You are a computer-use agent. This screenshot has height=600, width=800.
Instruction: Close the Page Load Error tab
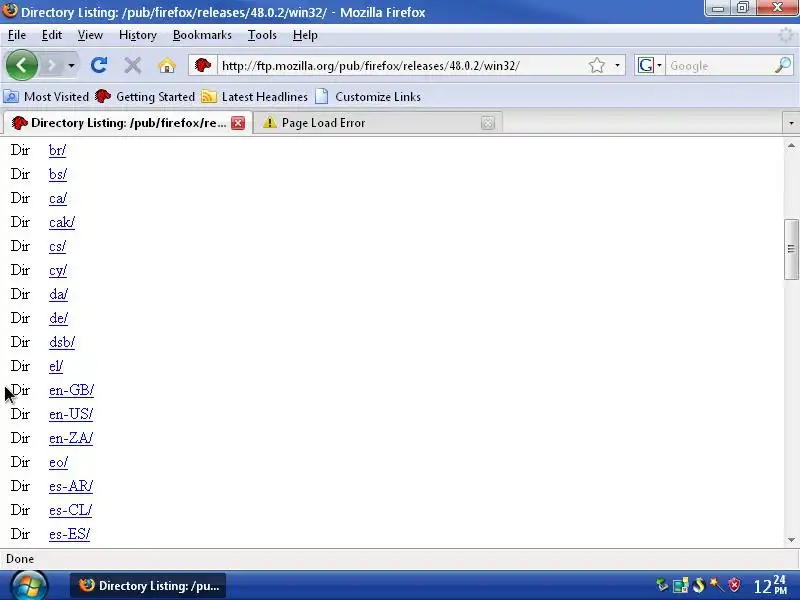point(488,123)
